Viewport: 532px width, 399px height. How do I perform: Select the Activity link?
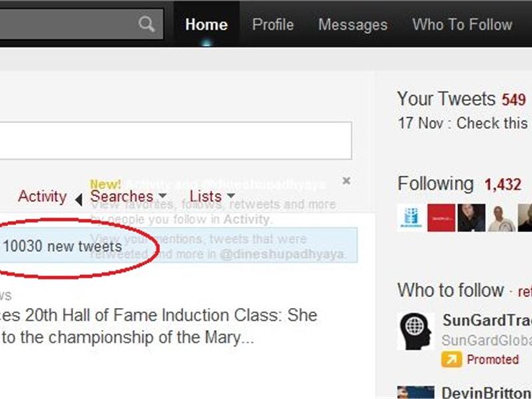[42, 197]
